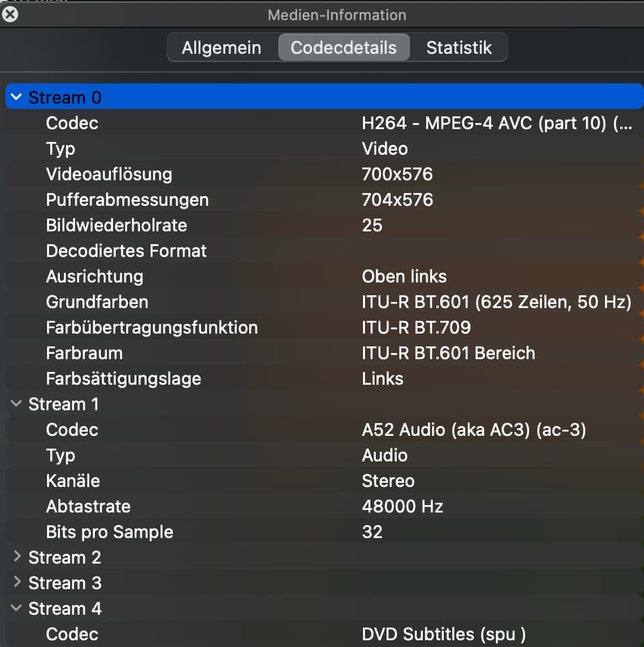The image size is (644, 647).
Task: Click the Pufferabmessungen row
Action: coord(127,200)
